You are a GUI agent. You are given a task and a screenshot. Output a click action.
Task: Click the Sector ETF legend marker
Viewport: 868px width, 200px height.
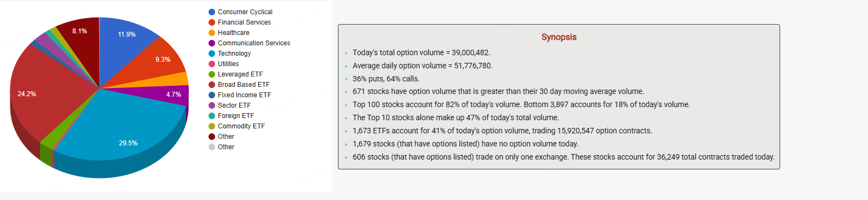click(x=212, y=105)
